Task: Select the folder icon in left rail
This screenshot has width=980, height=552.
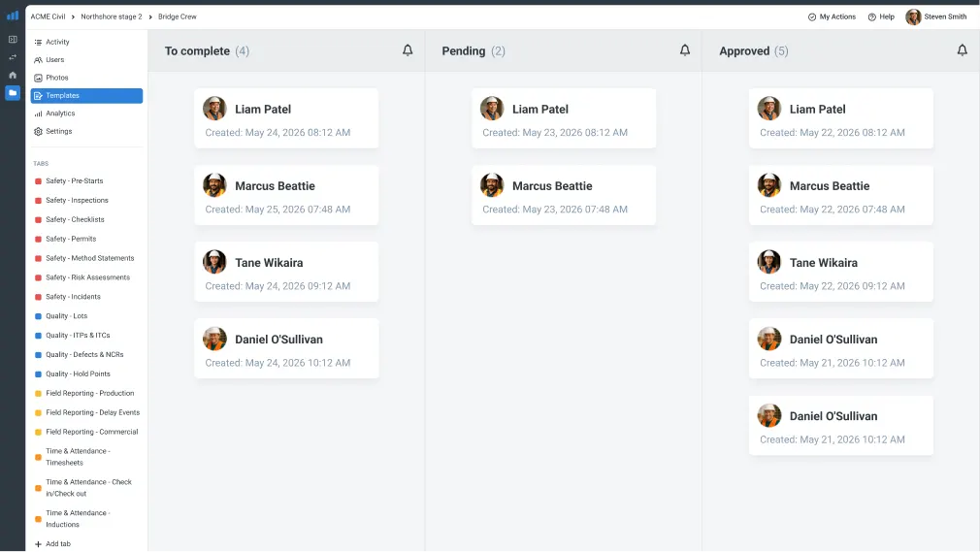Action: pyautogui.click(x=13, y=92)
